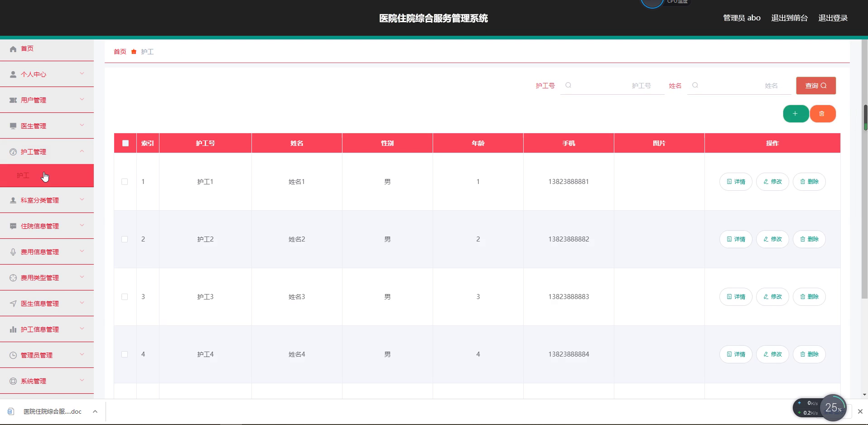Click phone cell 13823888882
Viewport: 868px width, 425px height.
pos(569,239)
